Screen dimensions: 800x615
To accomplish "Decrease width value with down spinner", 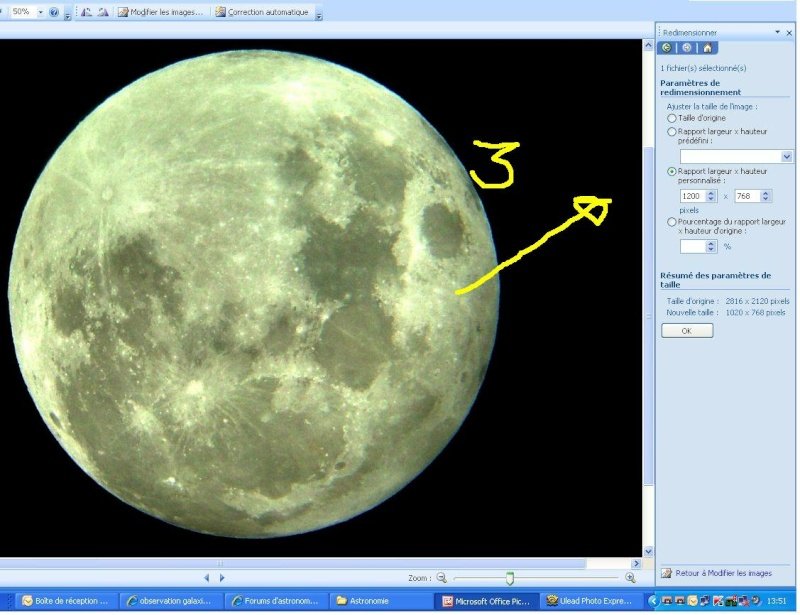I will tap(711, 199).
